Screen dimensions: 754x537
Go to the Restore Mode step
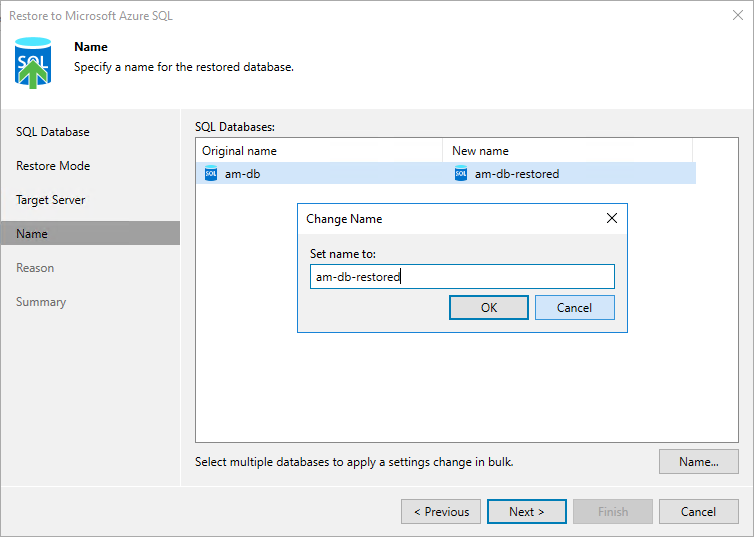[x=53, y=166]
